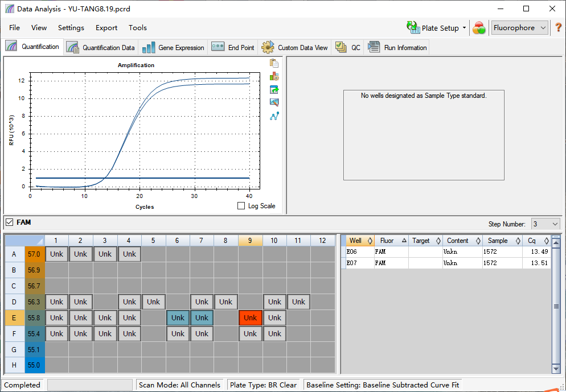The width and height of the screenshot is (566, 392).
Task: Sort results by Content column
Action: [462, 241]
